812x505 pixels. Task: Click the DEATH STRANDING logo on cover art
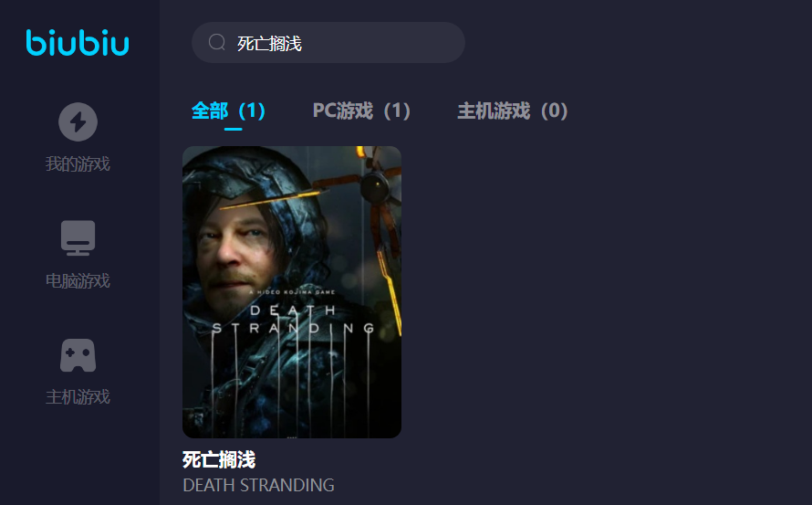[x=293, y=320]
